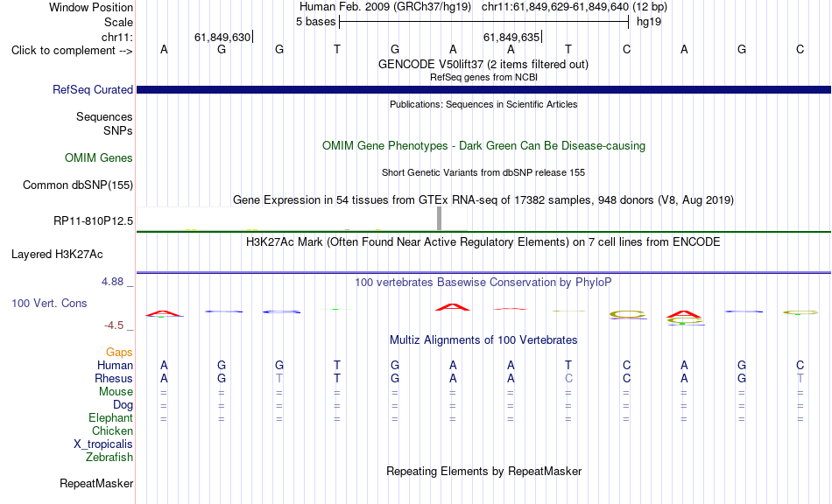Click the OMIM Gene Phenotypes track title
The height and width of the screenshot is (504, 832).
pos(484,146)
